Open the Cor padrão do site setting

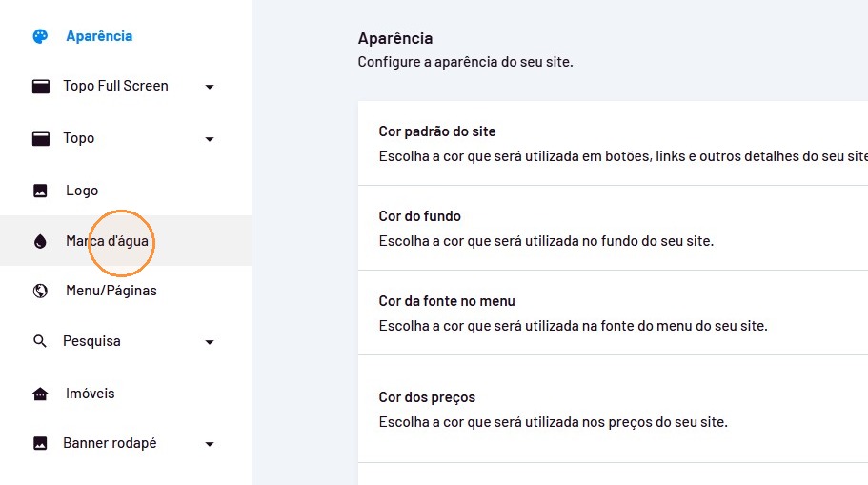click(613, 143)
